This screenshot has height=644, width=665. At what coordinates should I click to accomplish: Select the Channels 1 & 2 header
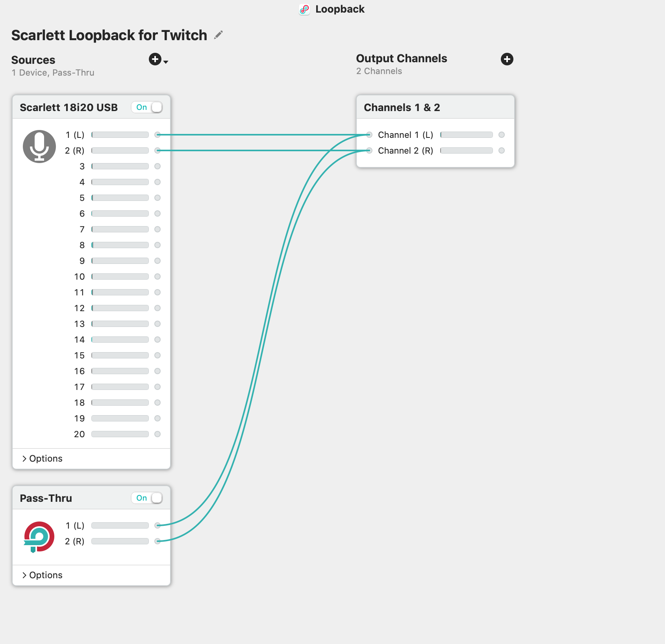[402, 107]
